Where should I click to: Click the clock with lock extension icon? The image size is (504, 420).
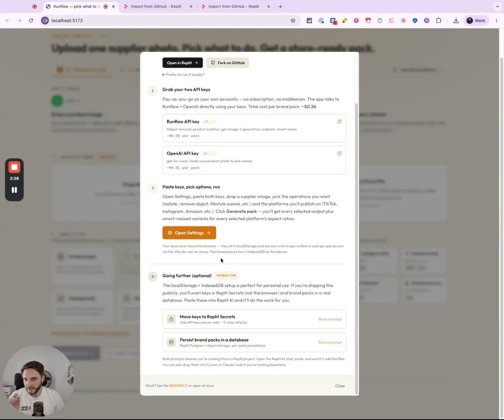(x=321, y=21)
